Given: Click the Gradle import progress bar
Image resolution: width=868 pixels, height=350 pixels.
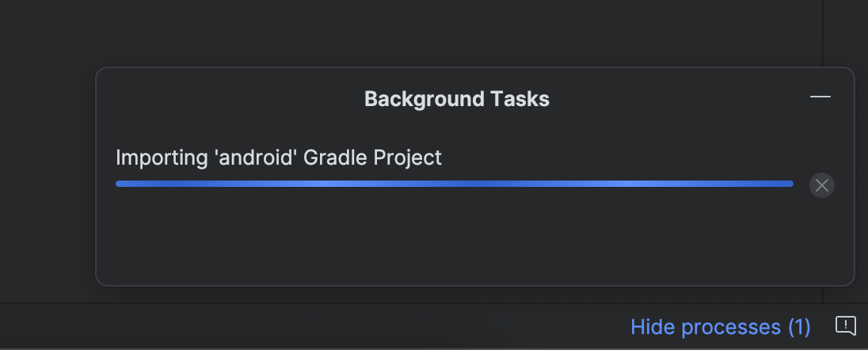Looking at the screenshot, I should click(455, 184).
